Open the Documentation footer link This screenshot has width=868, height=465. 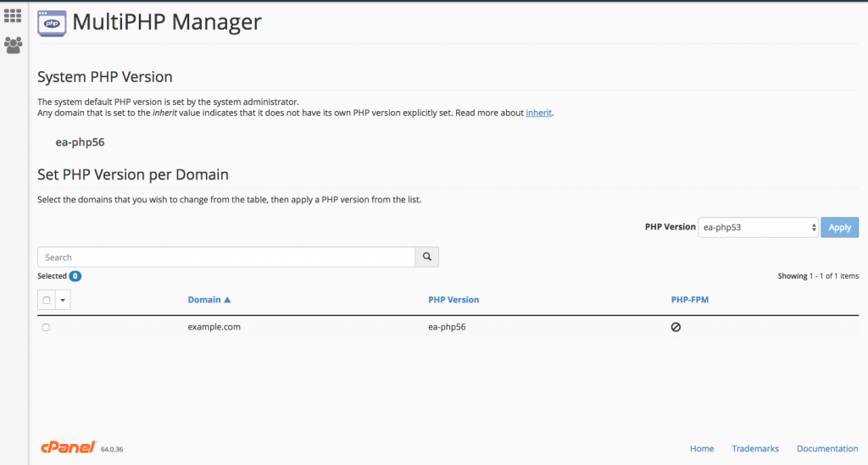(x=827, y=448)
